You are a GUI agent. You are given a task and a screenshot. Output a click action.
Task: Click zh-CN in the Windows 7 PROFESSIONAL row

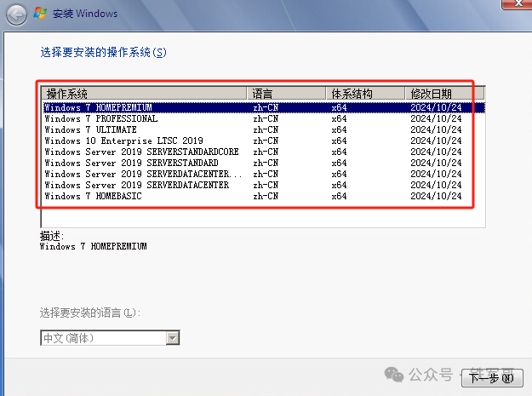(266, 118)
